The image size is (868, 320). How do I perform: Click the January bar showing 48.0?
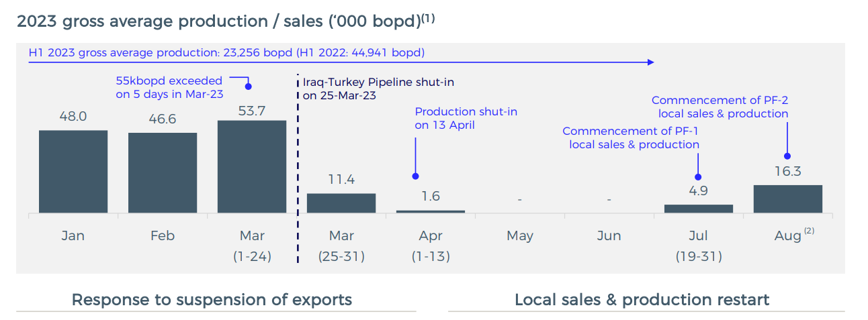click(73, 171)
